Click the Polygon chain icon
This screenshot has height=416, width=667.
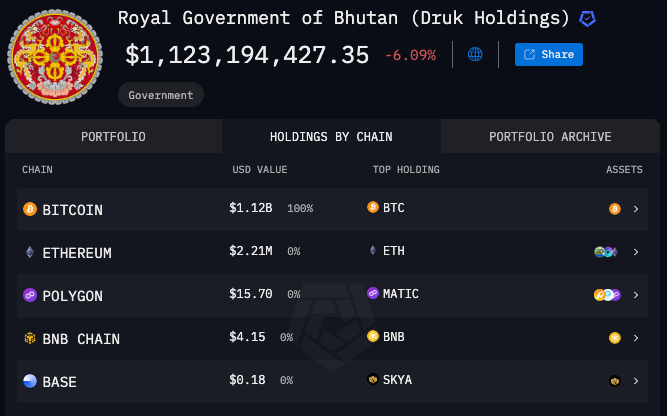click(x=29, y=296)
